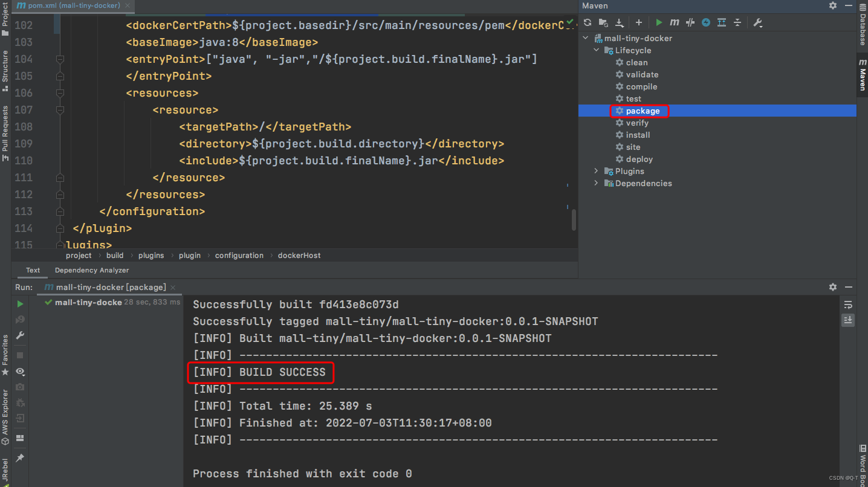Reload all Maven projects
The height and width of the screenshot is (487, 868).
click(588, 22)
